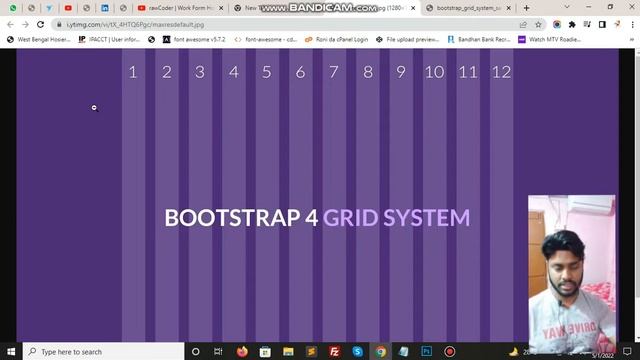Open Bandicam recorder on taskbar

click(450, 351)
